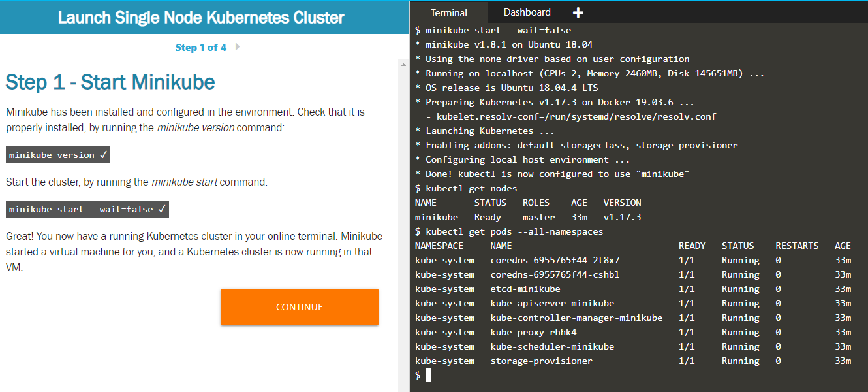Click the 'Great! You now have a running' paragraph

(x=194, y=252)
